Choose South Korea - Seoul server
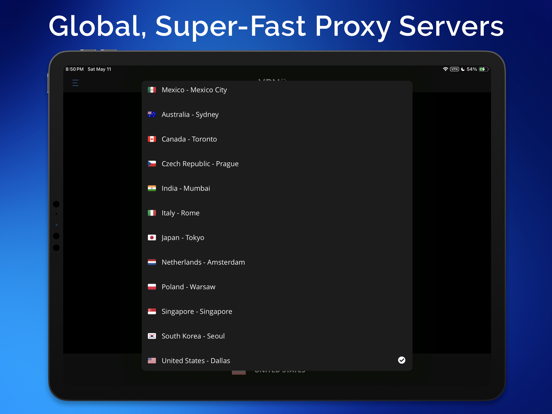 click(x=277, y=337)
